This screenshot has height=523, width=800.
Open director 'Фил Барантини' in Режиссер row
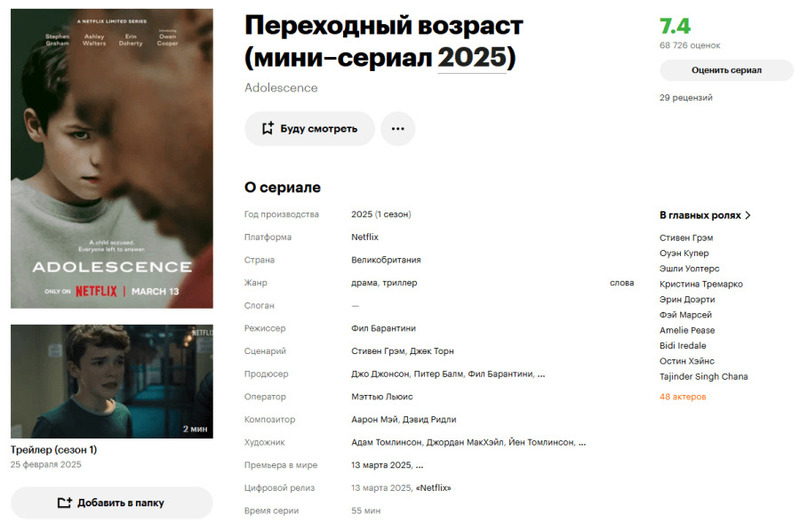click(383, 328)
